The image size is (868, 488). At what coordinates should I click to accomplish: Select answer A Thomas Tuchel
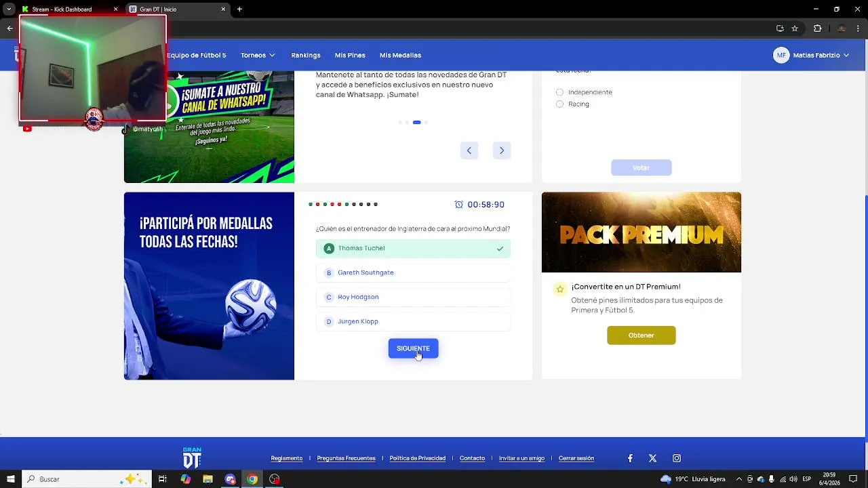413,248
